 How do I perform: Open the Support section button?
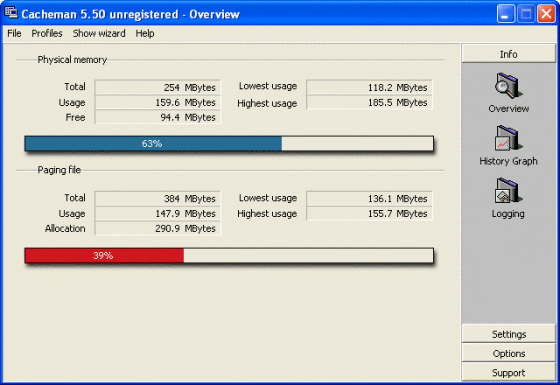coord(508,372)
